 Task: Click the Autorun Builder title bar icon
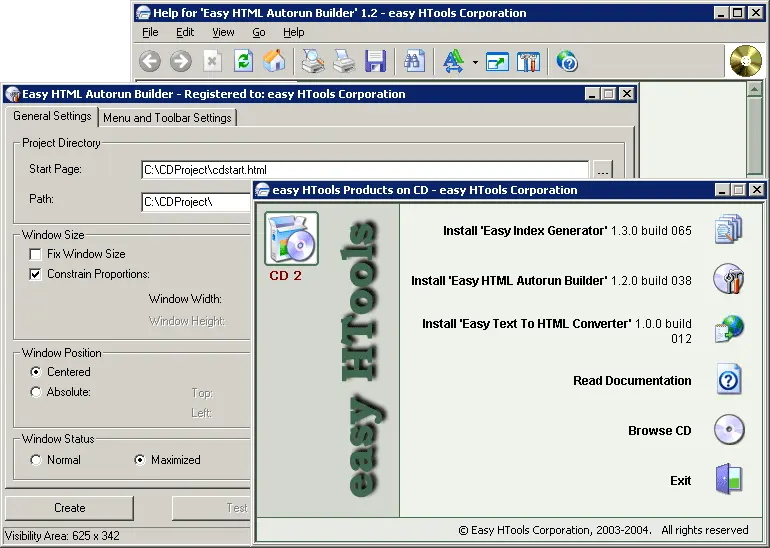tap(12, 94)
